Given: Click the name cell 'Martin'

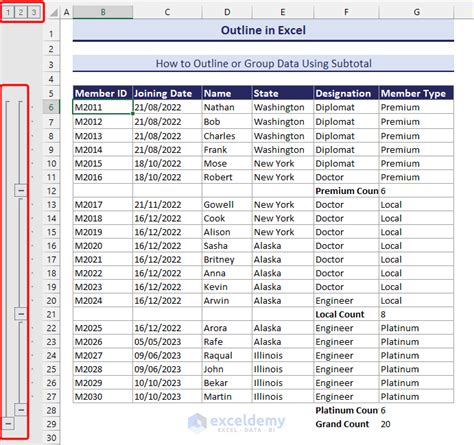Looking at the screenshot, I should [x=227, y=397].
